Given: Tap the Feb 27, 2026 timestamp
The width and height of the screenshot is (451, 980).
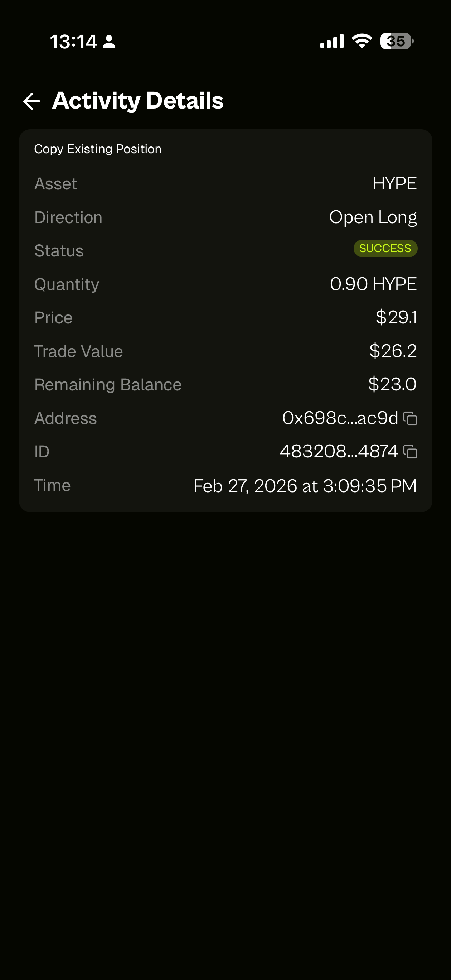Looking at the screenshot, I should point(305,486).
